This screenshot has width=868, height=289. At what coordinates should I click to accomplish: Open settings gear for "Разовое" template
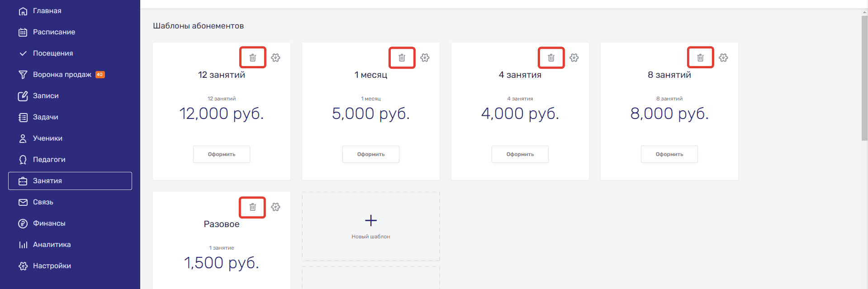coord(275,207)
